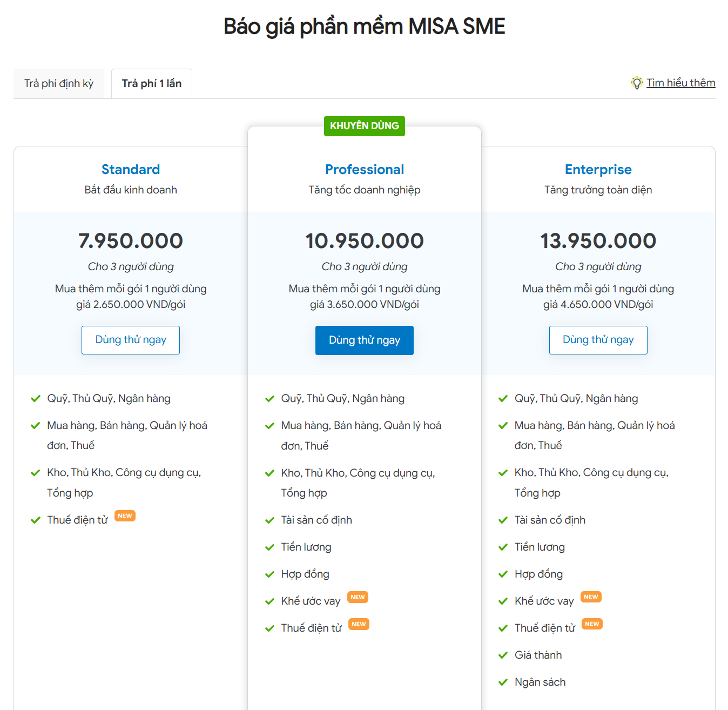Click the checkmark next to Tài sản cố định Professional
728x710 pixels.
pos(269,520)
